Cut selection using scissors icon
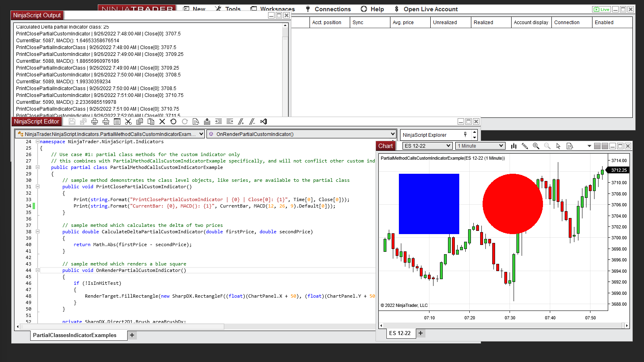 [128, 121]
